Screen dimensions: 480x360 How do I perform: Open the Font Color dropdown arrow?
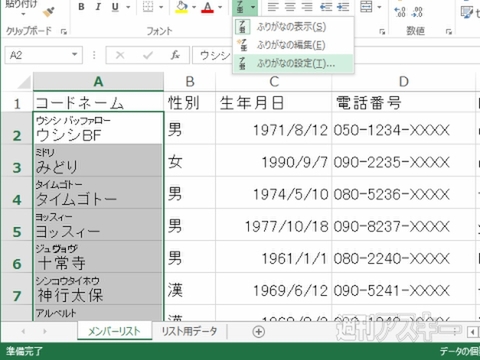pos(220,7)
